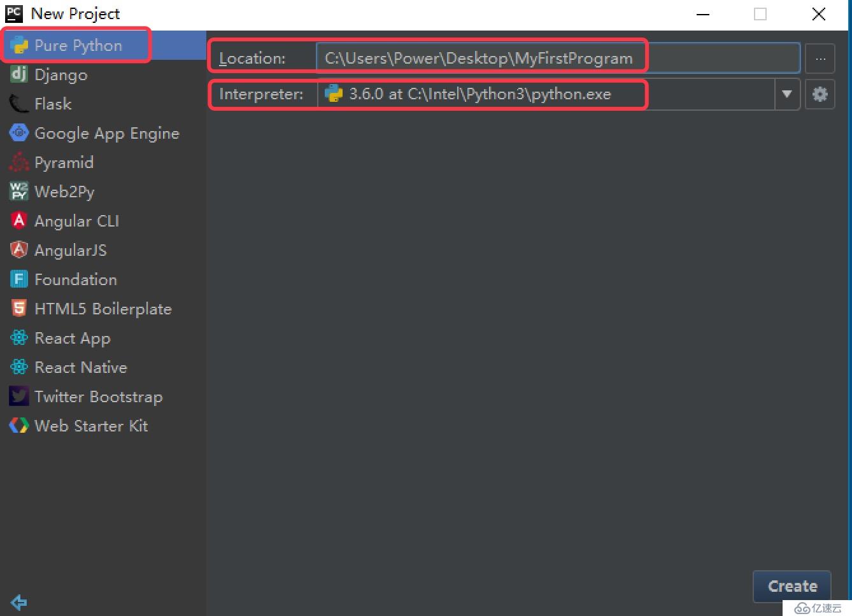Viewport: 852px width, 616px height.
Task: Select 'HTML5 Boilerplate' list entry text
Action: 103,309
